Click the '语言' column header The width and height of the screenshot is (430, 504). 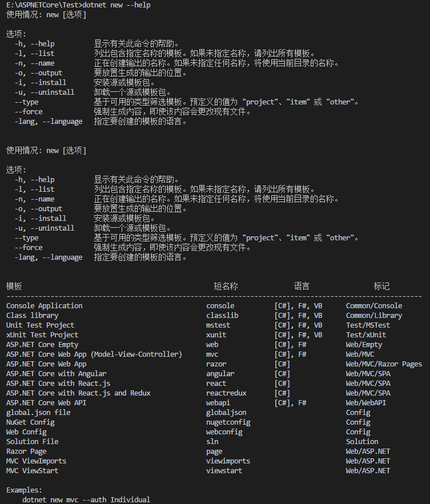click(x=302, y=286)
